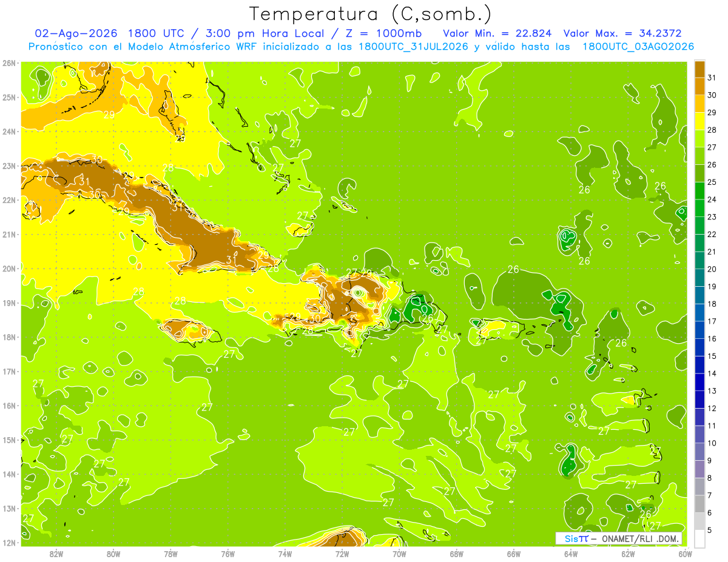Pick the orange legend band between 30 and 31
This screenshot has height=562, width=728.
click(x=699, y=86)
